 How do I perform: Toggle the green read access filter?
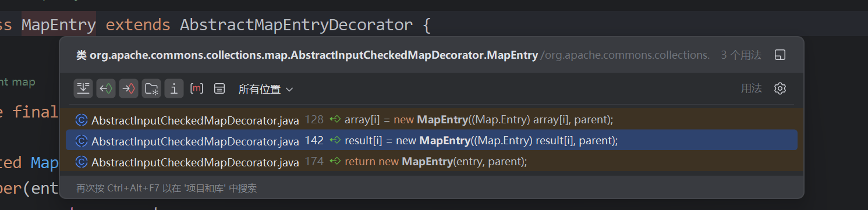106,88
